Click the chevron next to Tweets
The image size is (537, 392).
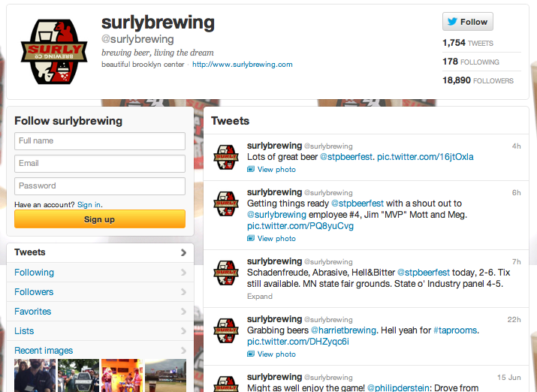183,252
